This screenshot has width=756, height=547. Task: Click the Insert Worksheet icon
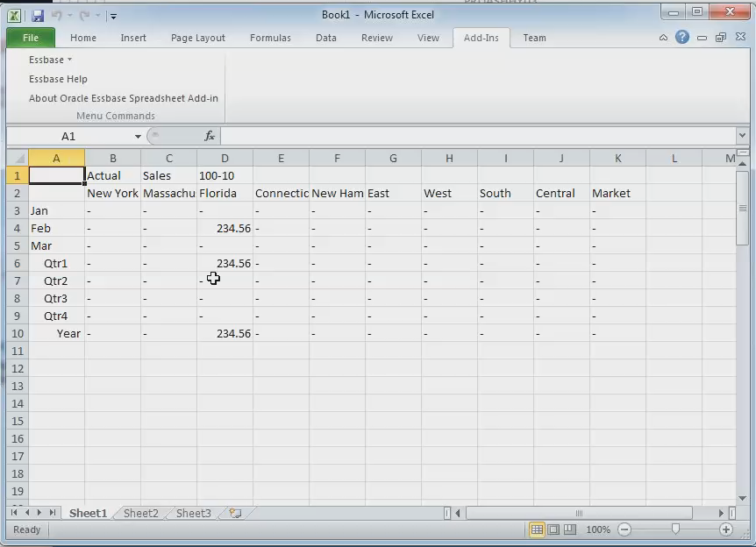point(235,514)
